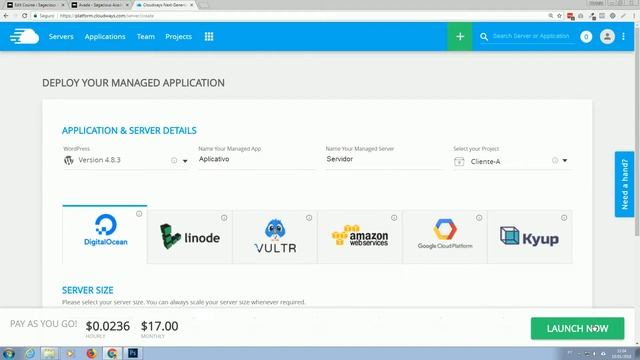
Task: Click the project folder icon beside Cliente-A
Action: 459,162
